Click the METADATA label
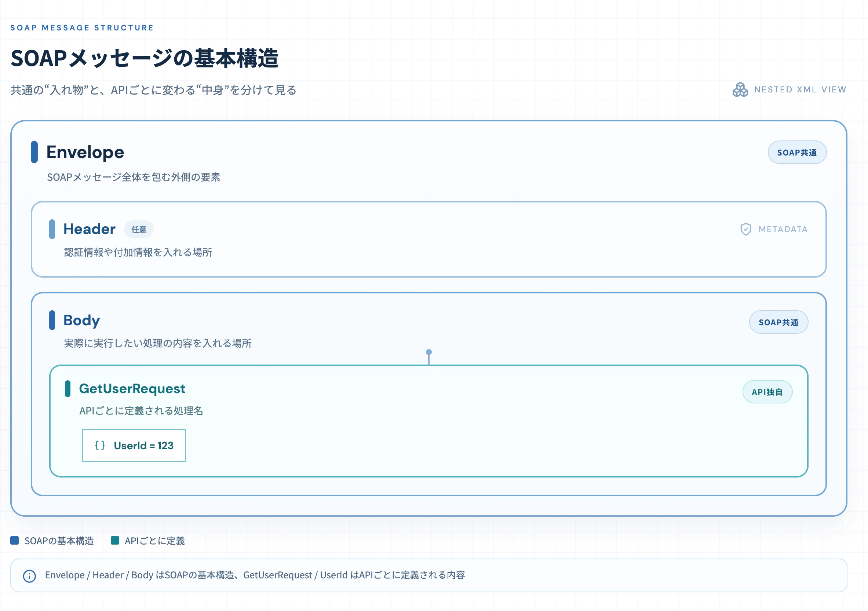868x611 pixels. [783, 229]
